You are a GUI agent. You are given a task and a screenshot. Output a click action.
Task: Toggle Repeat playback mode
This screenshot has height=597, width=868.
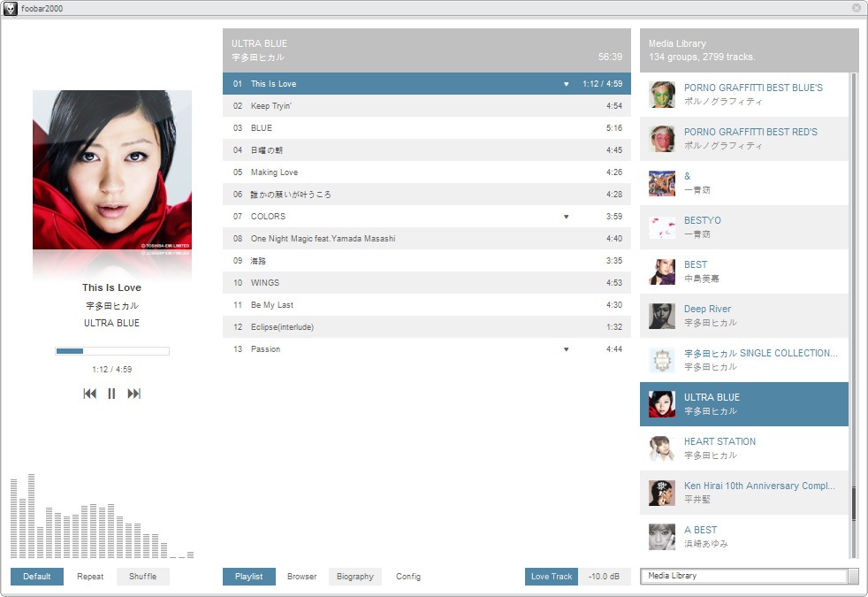point(90,577)
